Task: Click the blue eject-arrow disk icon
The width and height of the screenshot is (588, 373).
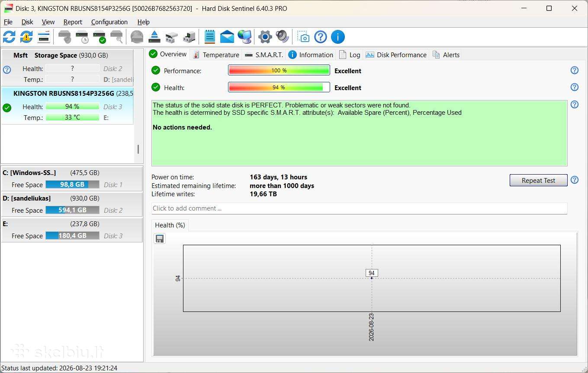Action: 154,37
